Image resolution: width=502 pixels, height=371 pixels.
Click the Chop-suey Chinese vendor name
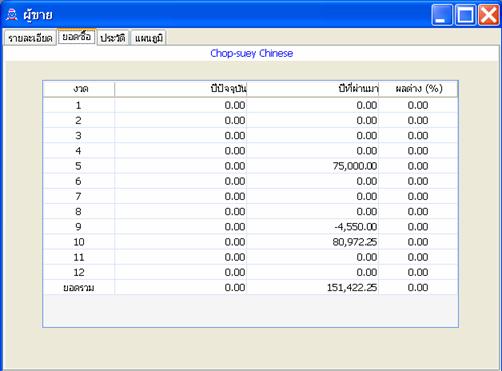click(252, 53)
